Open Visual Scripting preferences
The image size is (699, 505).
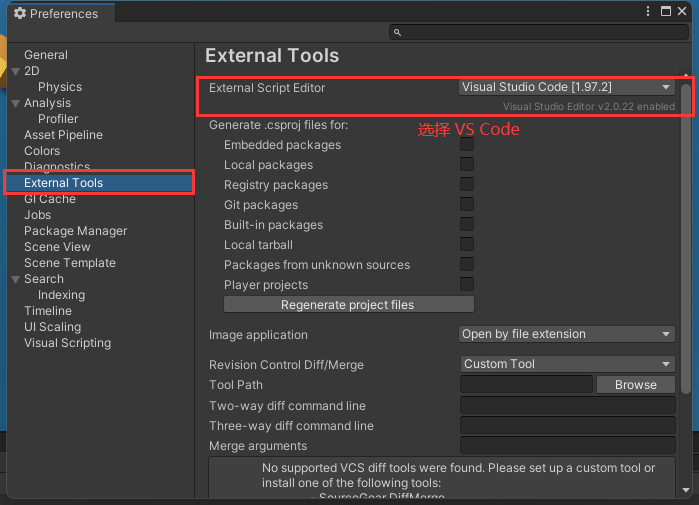pyautogui.click(x=67, y=343)
